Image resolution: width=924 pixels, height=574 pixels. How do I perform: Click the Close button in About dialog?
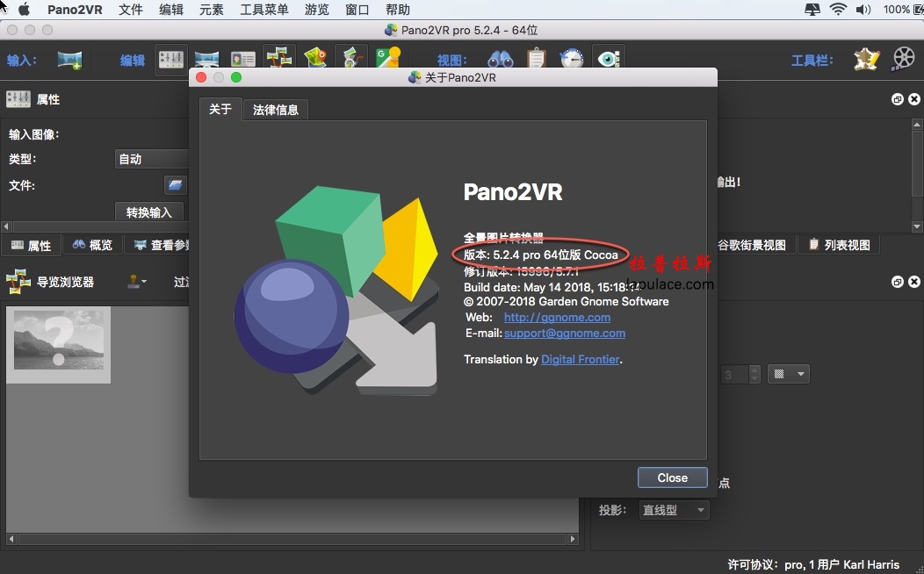pyautogui.click(x=673, y=477)
